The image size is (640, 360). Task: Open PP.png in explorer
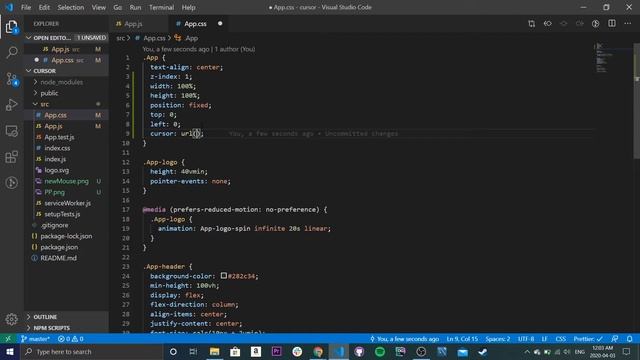[54, 192]
